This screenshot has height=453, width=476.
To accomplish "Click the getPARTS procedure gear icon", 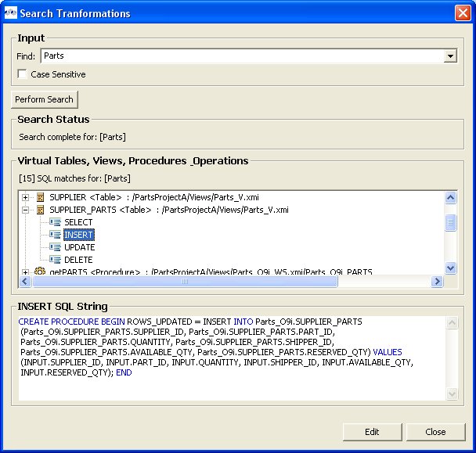I will pos(40,272).
